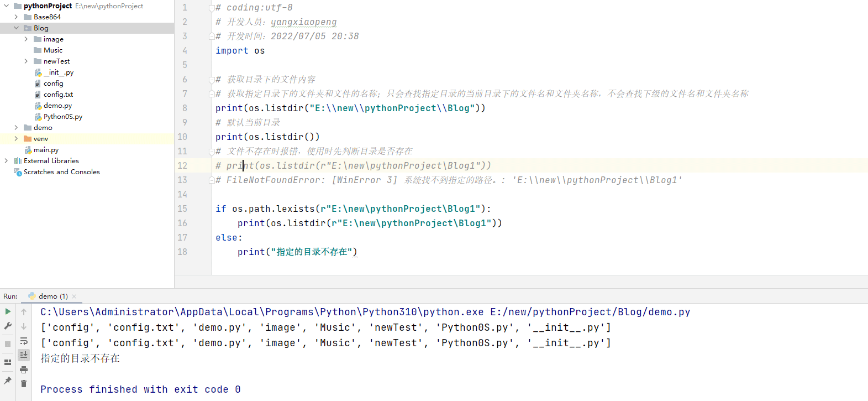Expand External Libraries node
868x401 pixels.
click(x=6, y=161)
